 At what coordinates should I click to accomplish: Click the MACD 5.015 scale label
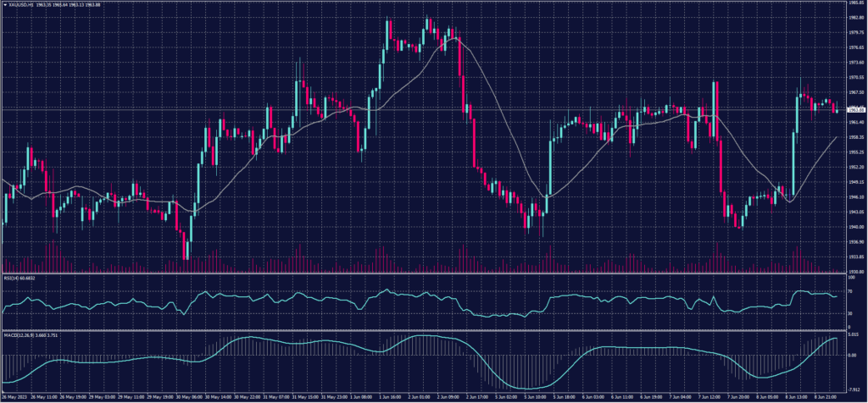click(x=854, y=334)
